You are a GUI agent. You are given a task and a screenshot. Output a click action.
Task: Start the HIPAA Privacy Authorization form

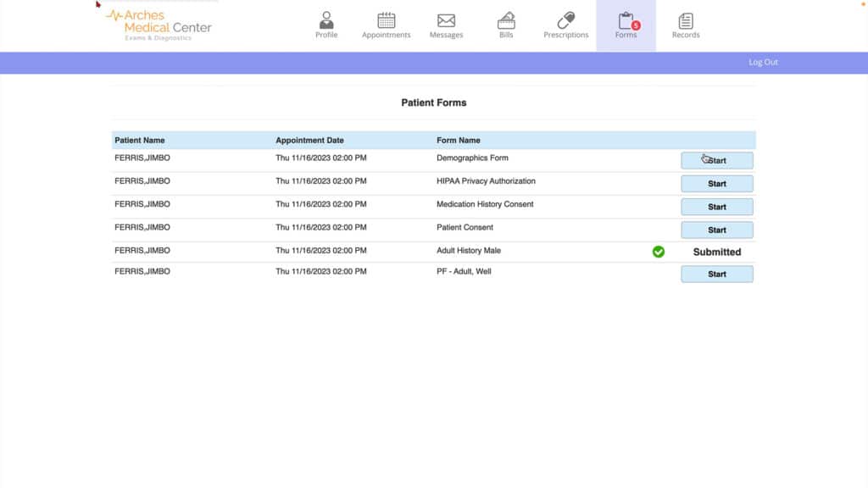click(717, 183)
